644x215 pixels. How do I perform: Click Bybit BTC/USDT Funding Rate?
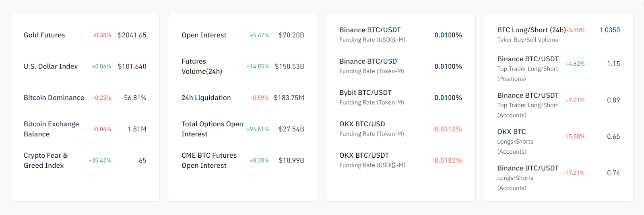[x=371, y=97]
